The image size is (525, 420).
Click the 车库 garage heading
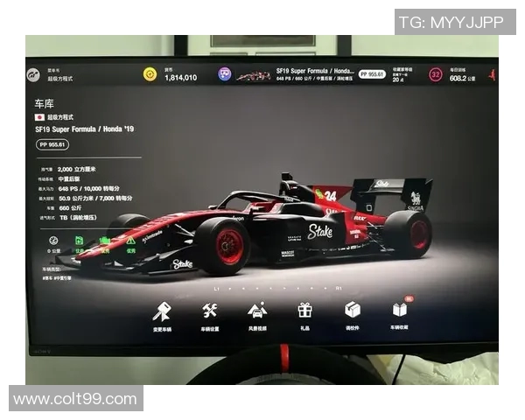(45, 104)
